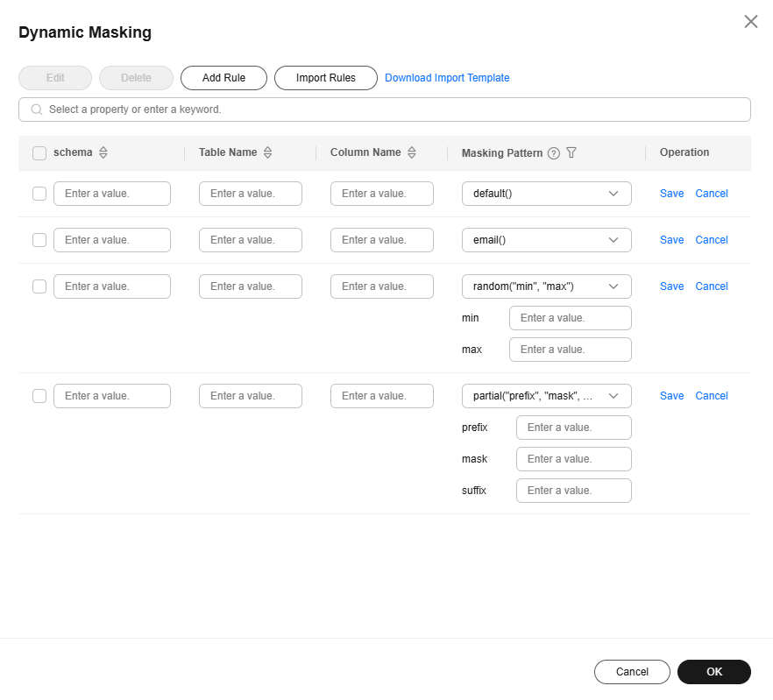Tick the random rule row checkbox
This screenshot has height=700, width=773.
[39, 286]
